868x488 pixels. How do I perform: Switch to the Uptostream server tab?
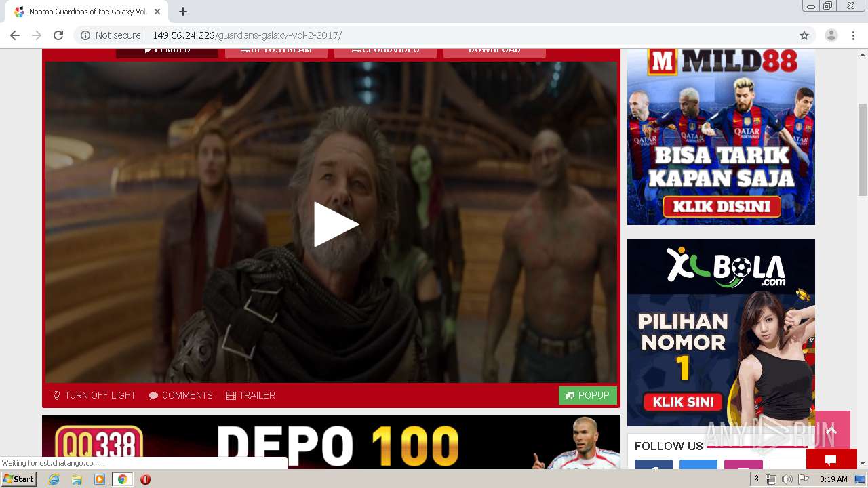[x=276, y=53]
